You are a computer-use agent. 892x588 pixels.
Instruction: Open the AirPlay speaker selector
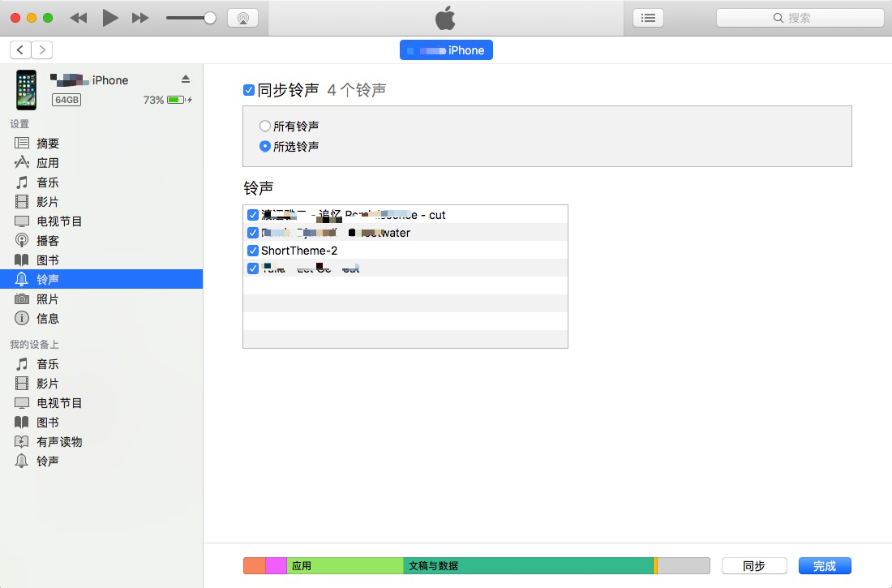[242, 17]
